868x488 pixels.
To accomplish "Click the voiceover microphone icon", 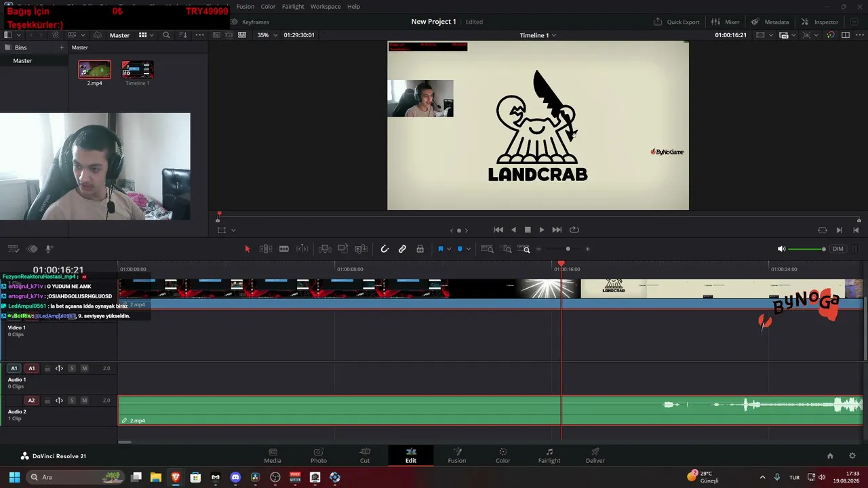I will pos(49,249).
